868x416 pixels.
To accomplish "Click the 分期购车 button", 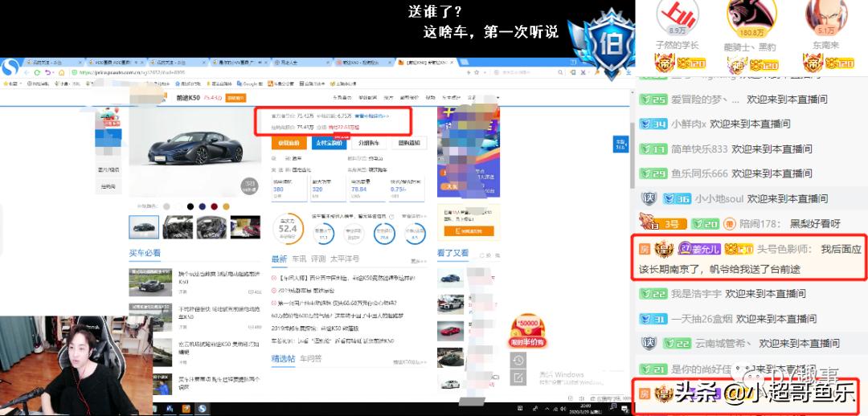I will click(x=369, y=143).
